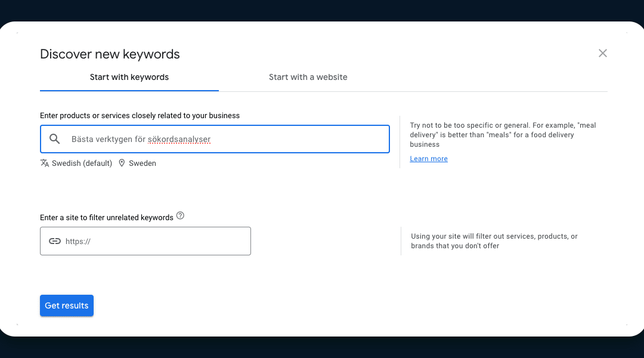Click the location pin icon
This screenshot has width=644, height=358.
click(x=122, y=163)
